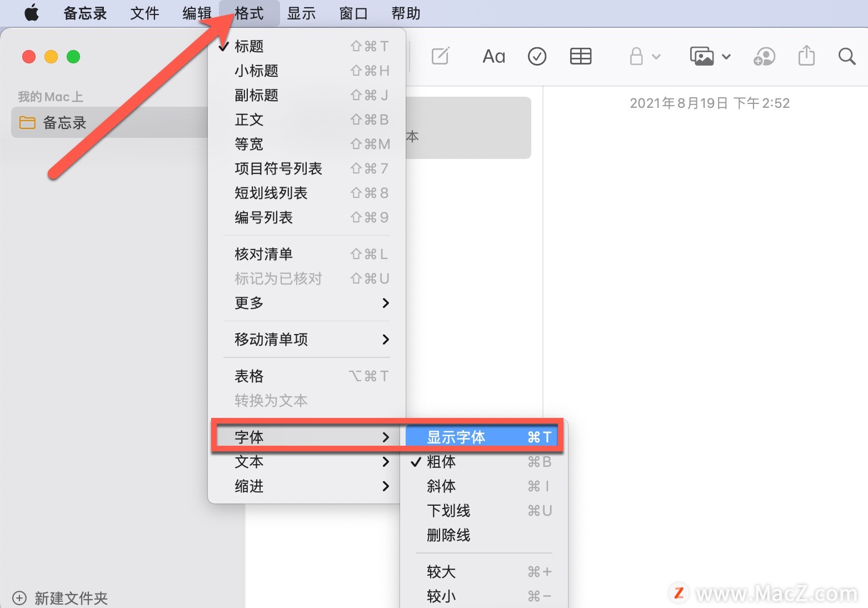The width and height of the screenshot is (868, 608).
Task: Open the 帮助 menu
Action: coord(406,13)
